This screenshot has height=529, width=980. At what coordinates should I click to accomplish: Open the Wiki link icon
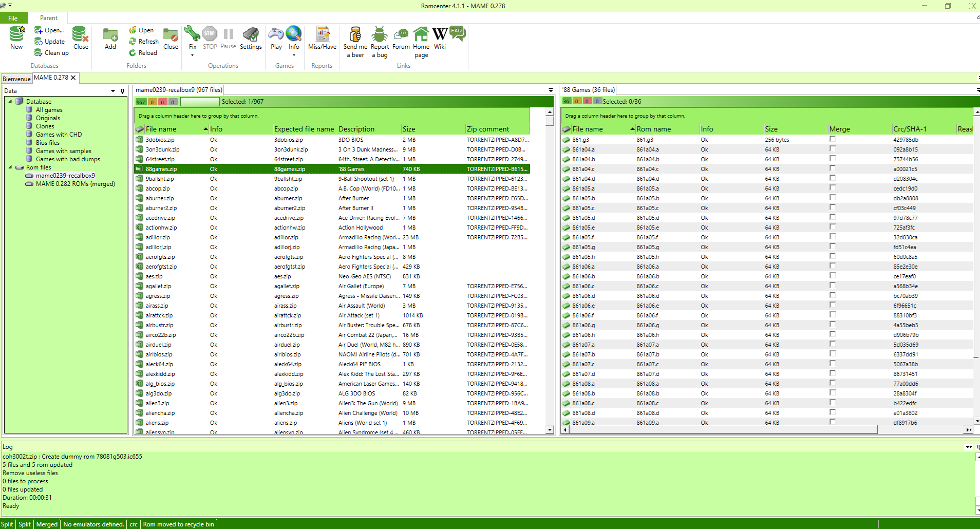pos(440,34)
